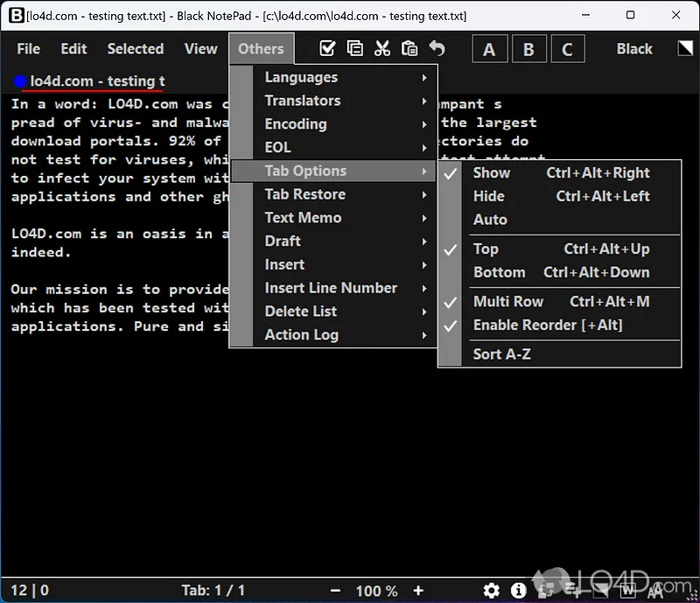Viewport: 700px width, 603px height.
Task: Open the File menu
Action: pyautogui.click(x=29, y=49)
